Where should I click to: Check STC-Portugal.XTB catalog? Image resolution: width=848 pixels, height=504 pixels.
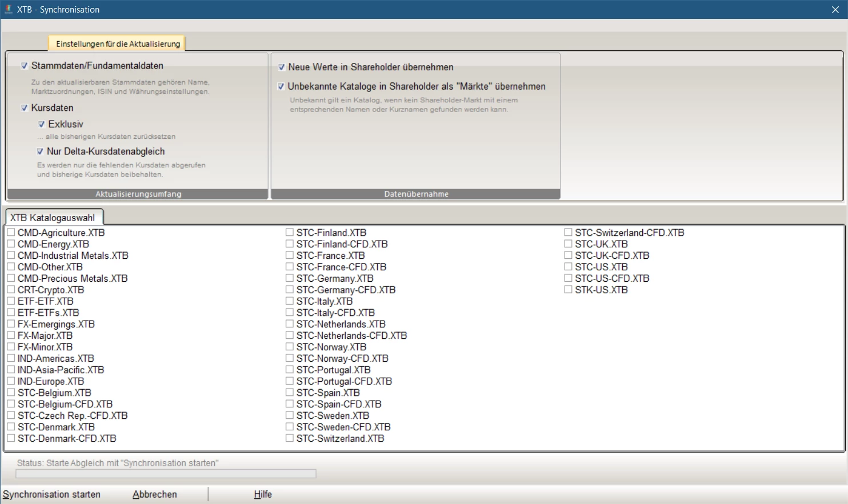(290, 370)
